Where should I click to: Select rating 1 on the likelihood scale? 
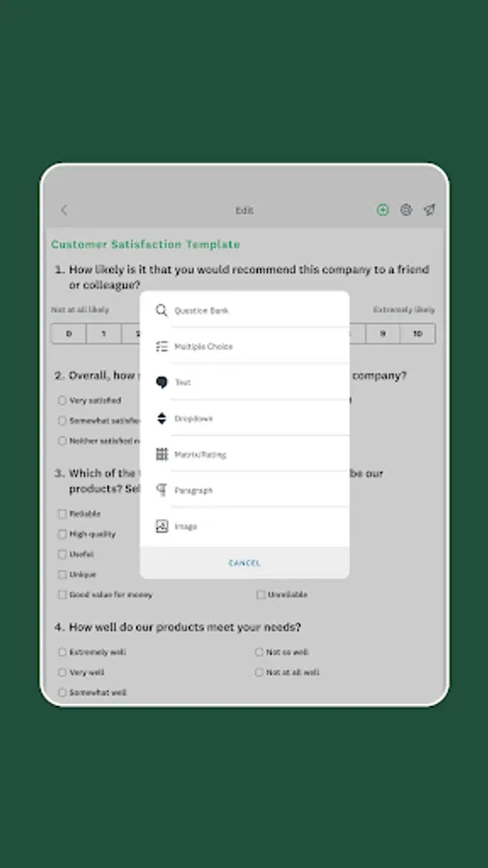tap(103, 334)
